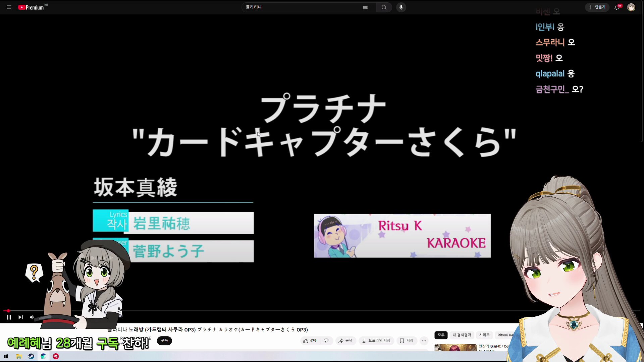Image resolution: width=644 pixels, height=362 pixels.
Task: Open Steam from the Windows taskbar
Action: pyautogui.click(x=31, y=356)
